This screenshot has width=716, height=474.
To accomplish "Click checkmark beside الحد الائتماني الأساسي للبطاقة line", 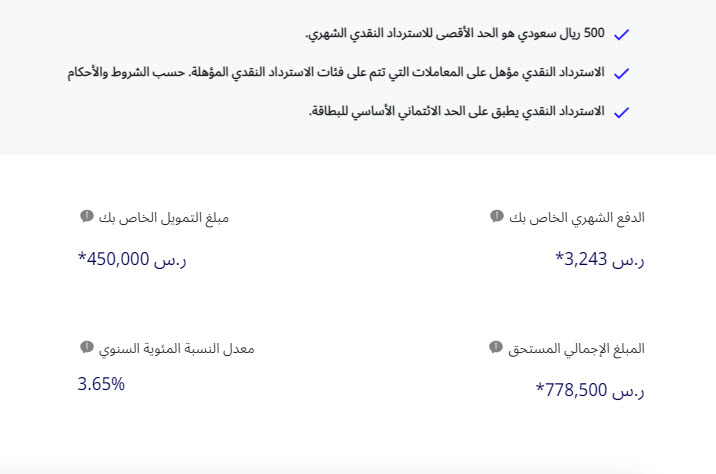I will 621,112.
